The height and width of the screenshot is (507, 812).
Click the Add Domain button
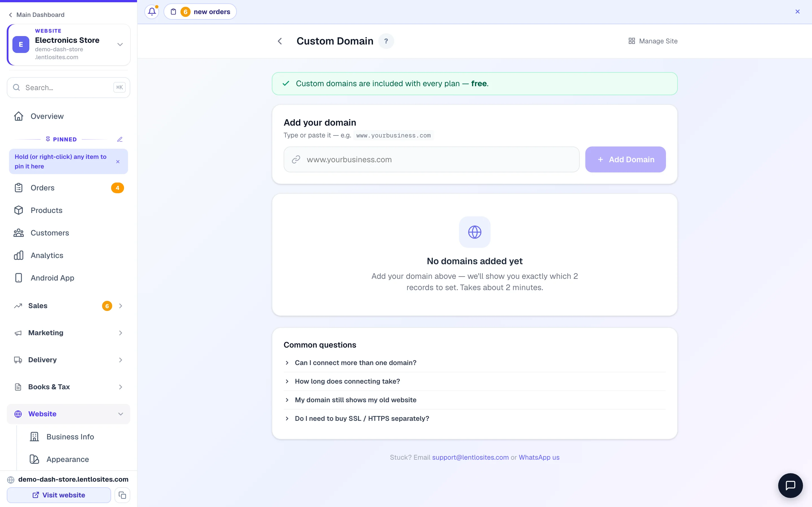click(625, 159)
